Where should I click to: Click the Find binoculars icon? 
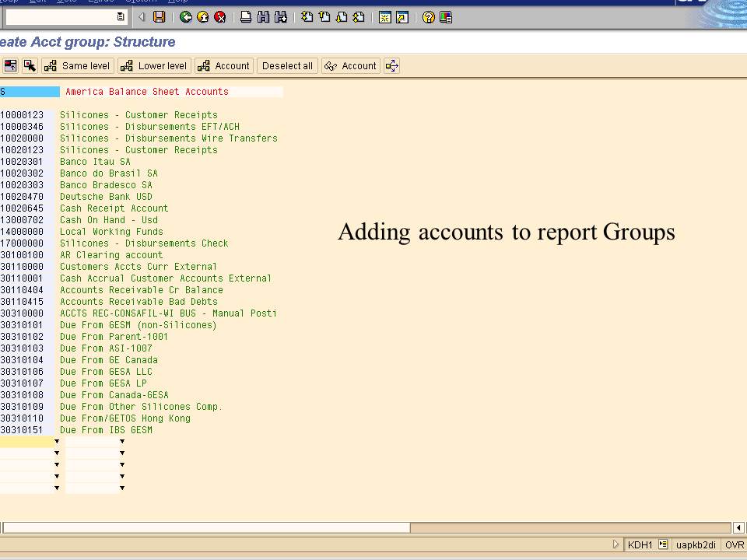tap(262, 16)
